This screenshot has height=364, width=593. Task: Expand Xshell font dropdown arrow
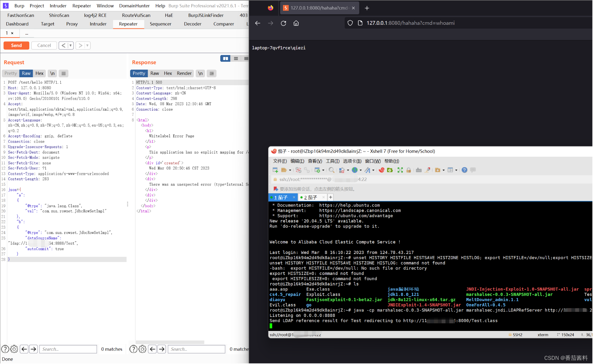click(x=373, y=170)
